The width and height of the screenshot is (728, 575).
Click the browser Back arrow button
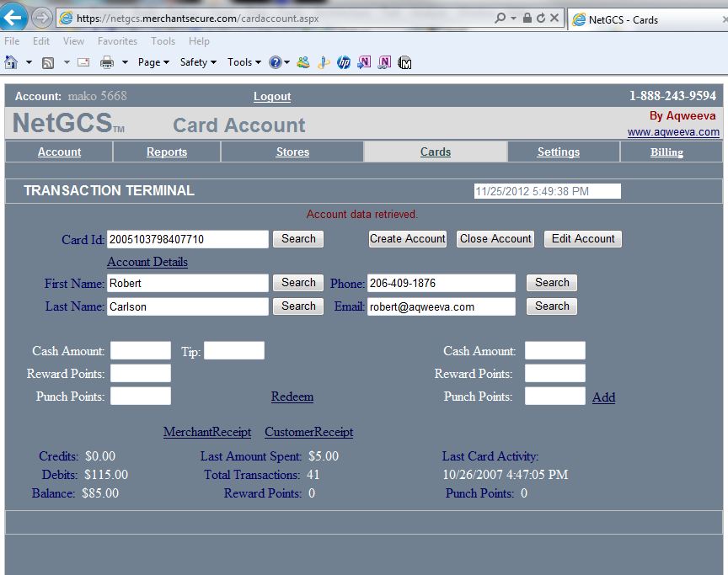15,18
